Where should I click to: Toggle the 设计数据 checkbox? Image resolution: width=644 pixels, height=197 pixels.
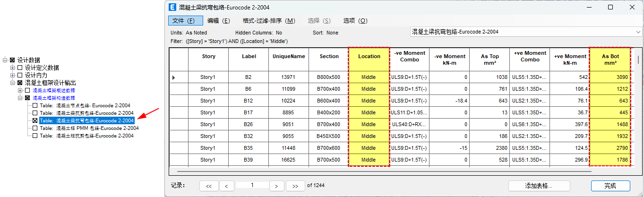click(x=12, y=60)
